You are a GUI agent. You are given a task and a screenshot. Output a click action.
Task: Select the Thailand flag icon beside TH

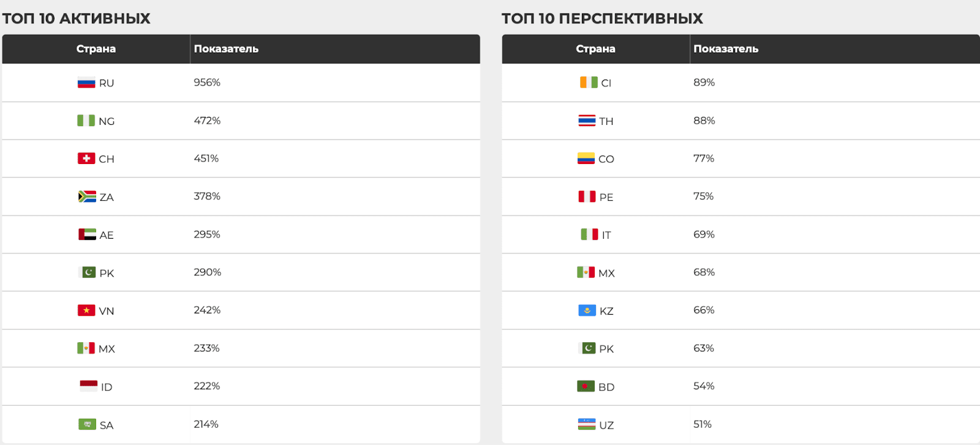click(x=587, y=121)
